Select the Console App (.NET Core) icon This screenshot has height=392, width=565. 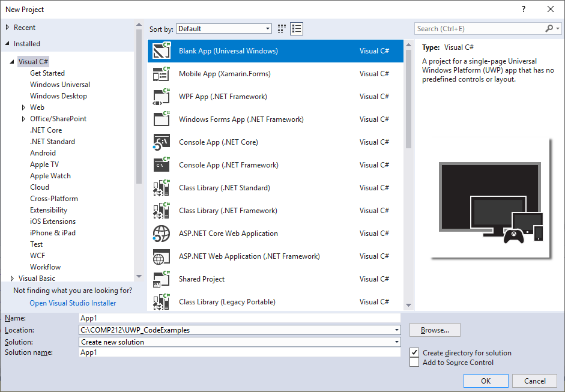coord(161,142)
